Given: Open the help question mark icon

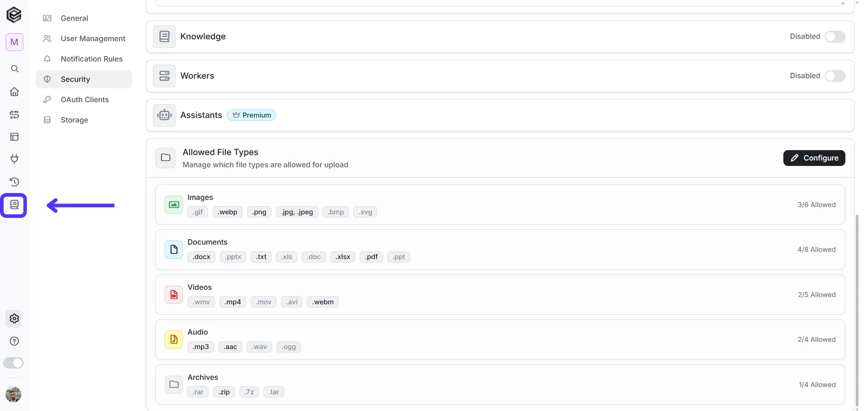Looking at the screenshot, I should 14,341.
